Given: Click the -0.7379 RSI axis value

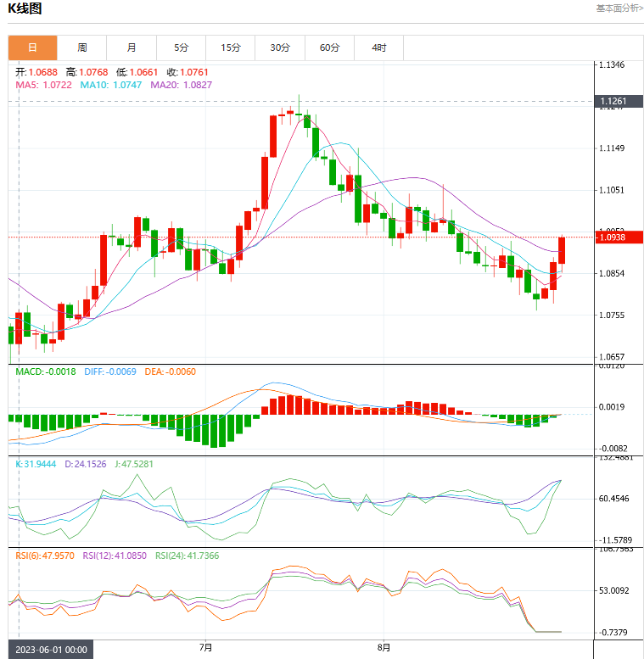Looking at the screenshot, I should click(613, 632).
